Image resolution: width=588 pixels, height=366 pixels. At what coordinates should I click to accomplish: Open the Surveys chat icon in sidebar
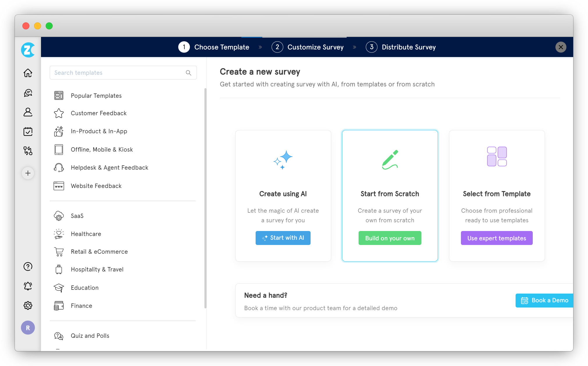(28, 93)
